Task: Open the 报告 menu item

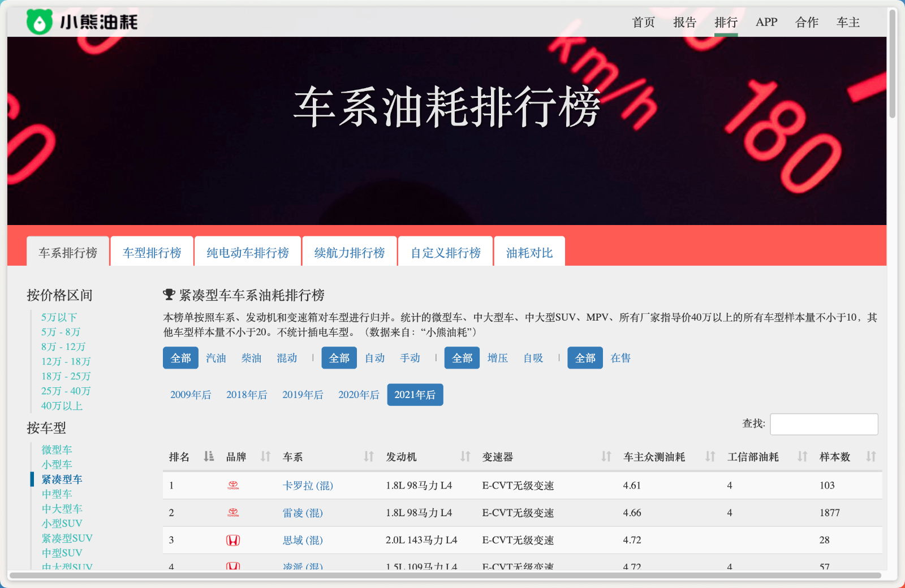Action: [x=684, y=22]
